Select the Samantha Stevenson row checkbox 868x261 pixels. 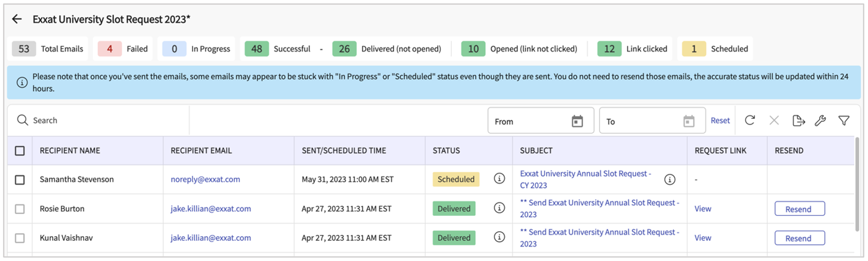[20, 180]
